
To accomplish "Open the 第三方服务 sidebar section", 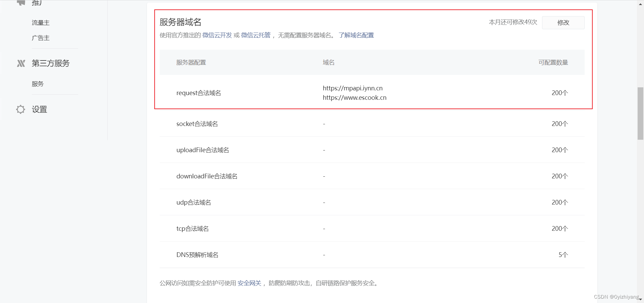I will [x=51, y=63].
